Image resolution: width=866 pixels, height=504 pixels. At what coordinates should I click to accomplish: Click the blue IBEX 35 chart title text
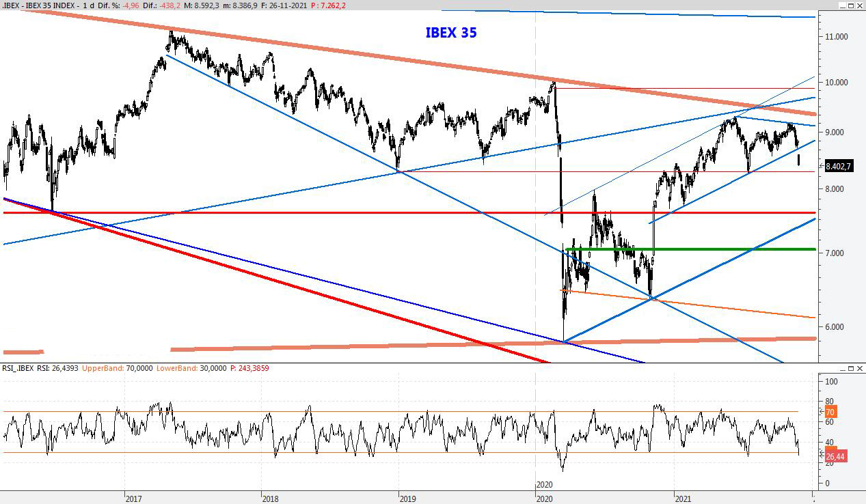point(450,33)
